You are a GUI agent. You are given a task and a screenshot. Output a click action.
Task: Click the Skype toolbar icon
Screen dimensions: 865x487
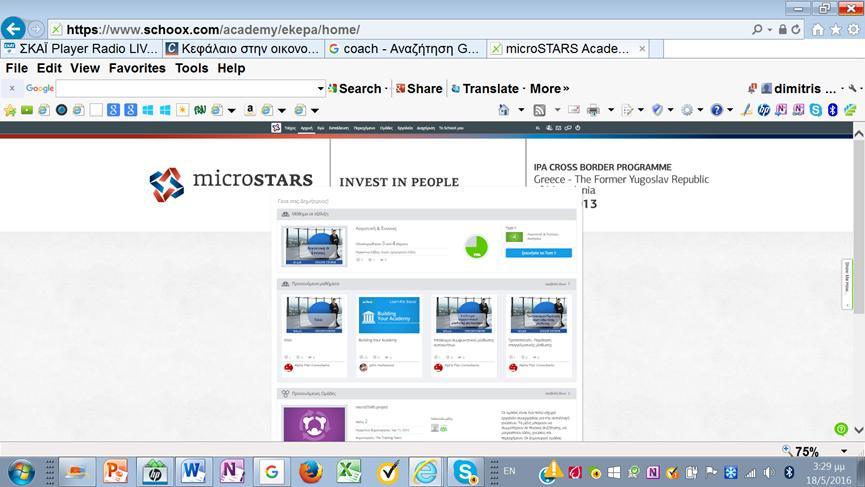click(x=816, y=110)
